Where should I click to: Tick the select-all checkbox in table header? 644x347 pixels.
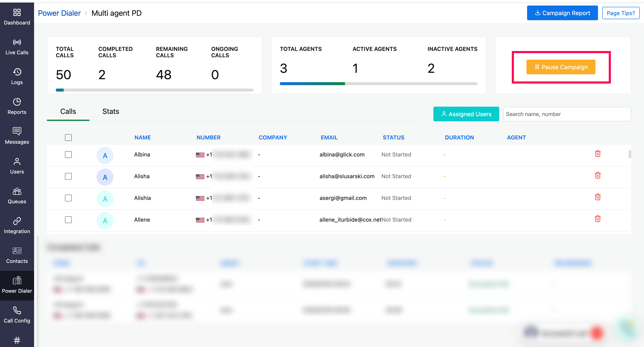68,137
